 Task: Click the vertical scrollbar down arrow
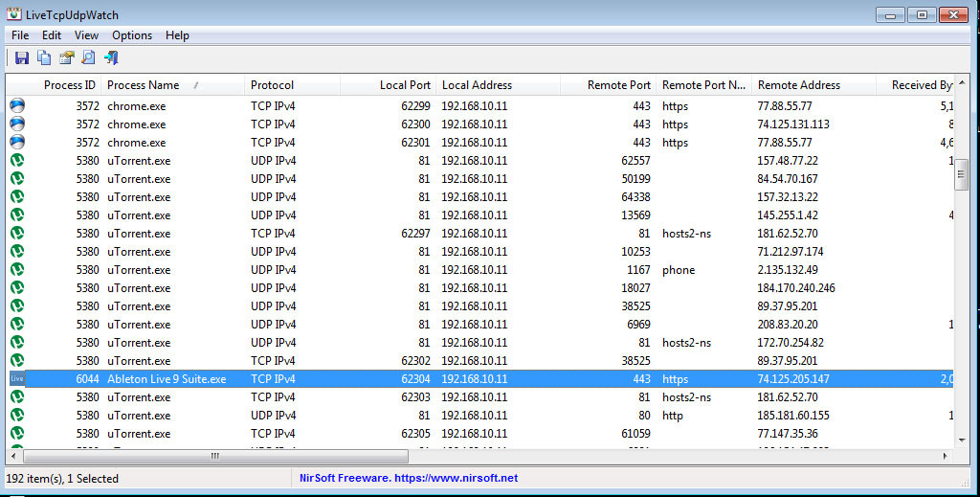click(x=961, y=441)
